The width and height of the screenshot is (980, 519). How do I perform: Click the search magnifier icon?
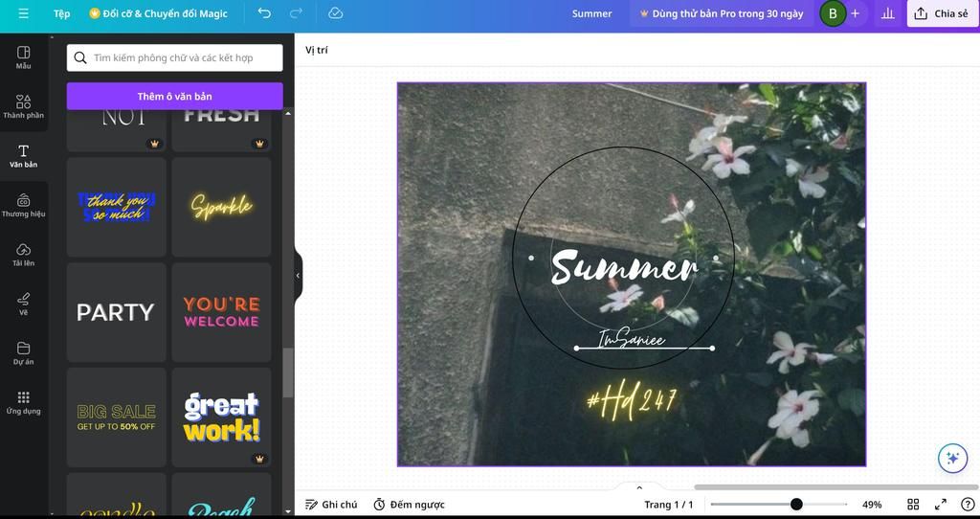80,57
